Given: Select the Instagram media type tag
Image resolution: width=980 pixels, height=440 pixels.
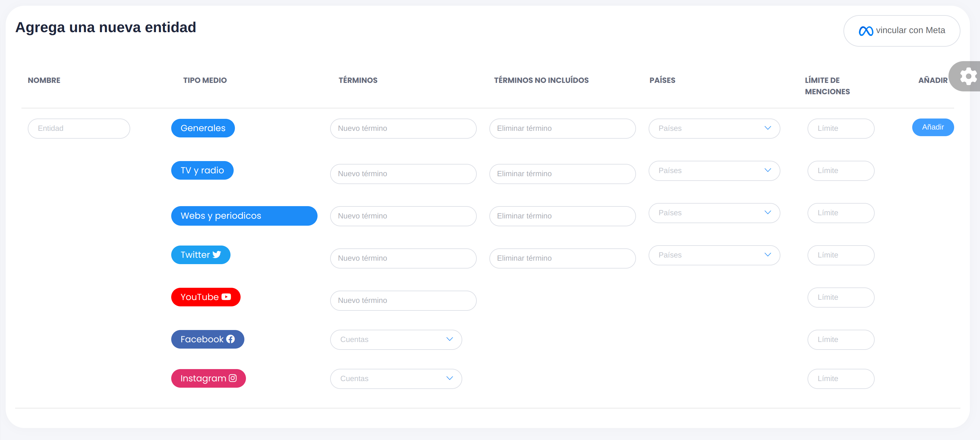Looking at the screenshot, I should tap(208, 379).
